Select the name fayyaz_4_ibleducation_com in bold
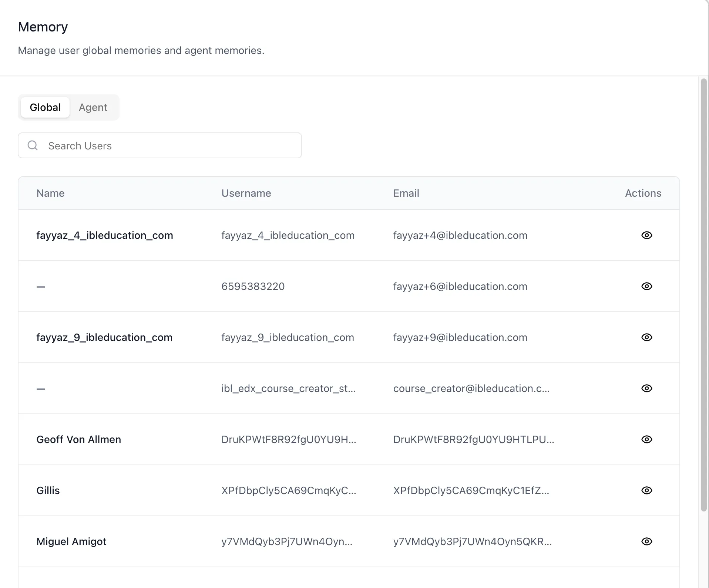The image size is (709, 588). pos(105,235)
